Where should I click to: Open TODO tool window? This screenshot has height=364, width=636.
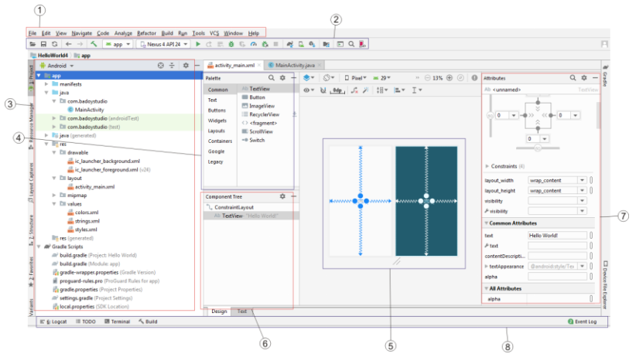(86, 321)
